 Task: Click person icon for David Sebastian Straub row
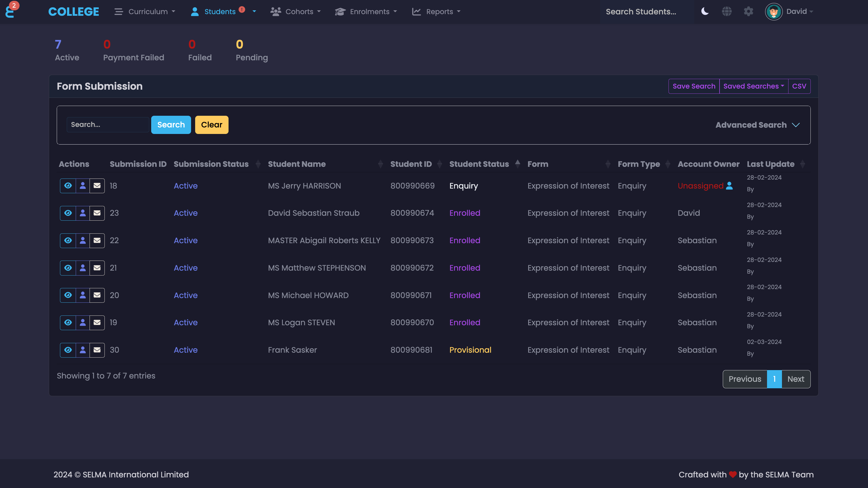[x=83, y=213]
